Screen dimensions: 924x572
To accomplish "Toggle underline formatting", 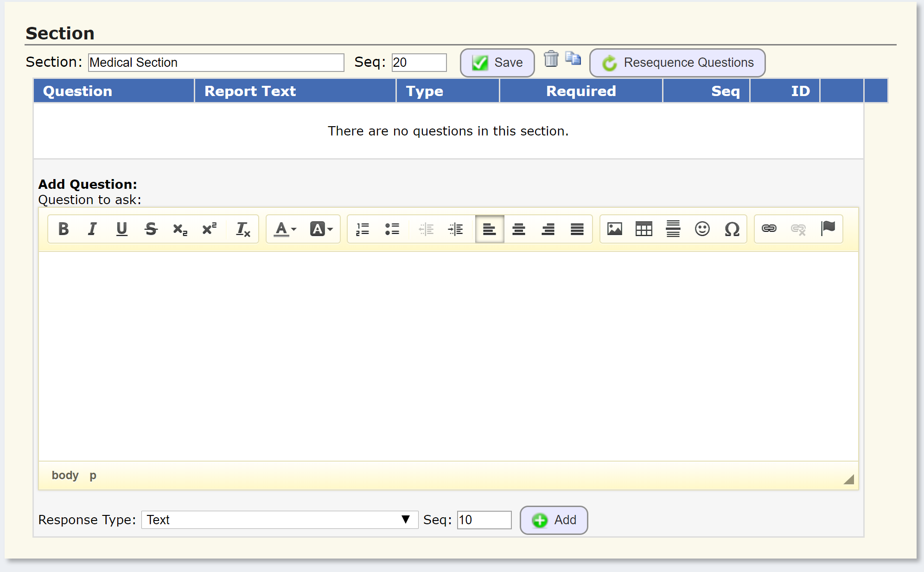I will 121,229.
